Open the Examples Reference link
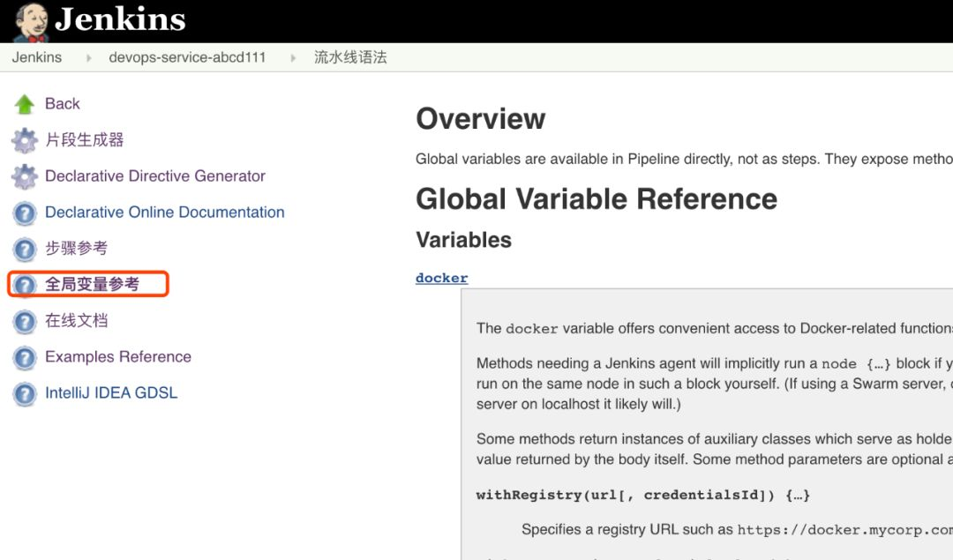The image size is (953, 560). click(118, 357)
